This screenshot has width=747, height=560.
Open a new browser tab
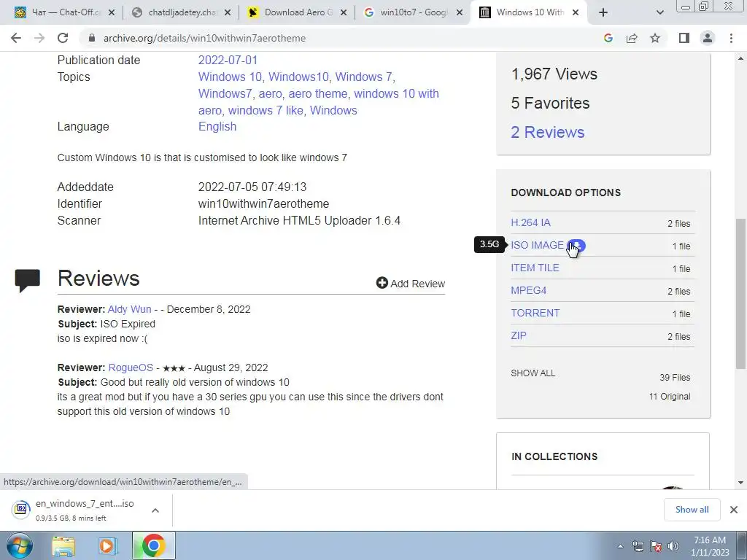tap(603, 13)
